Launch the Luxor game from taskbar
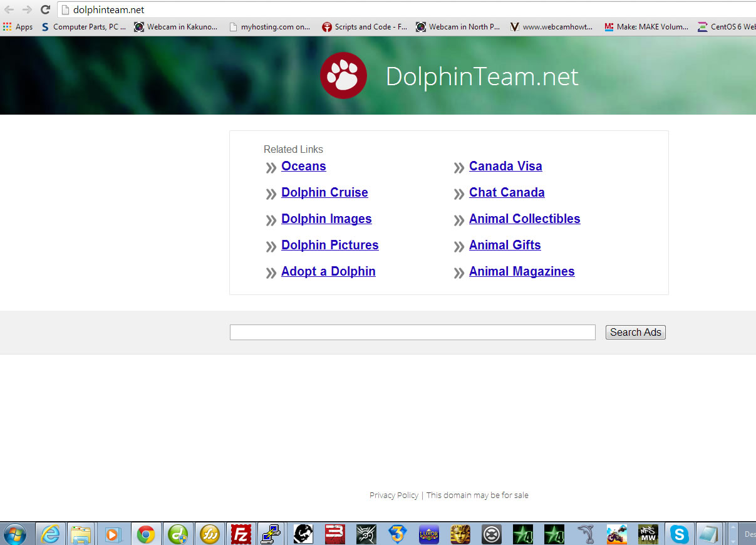This screenshot has width=756, height=545. point(429,534)
